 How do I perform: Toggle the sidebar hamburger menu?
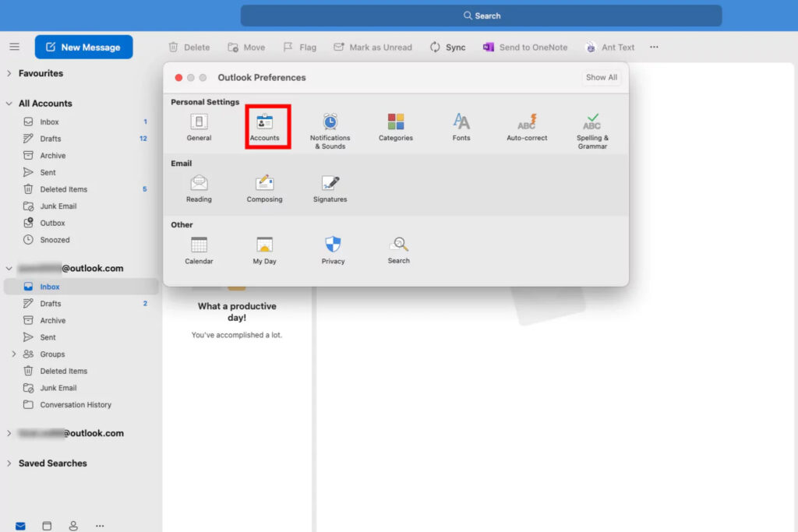(x=14, y=47)
